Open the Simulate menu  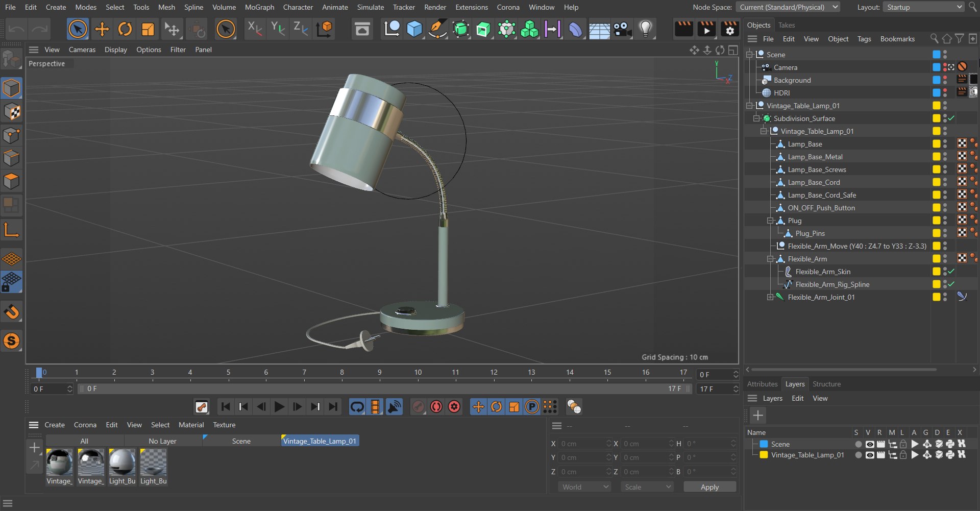coord(370,7)
